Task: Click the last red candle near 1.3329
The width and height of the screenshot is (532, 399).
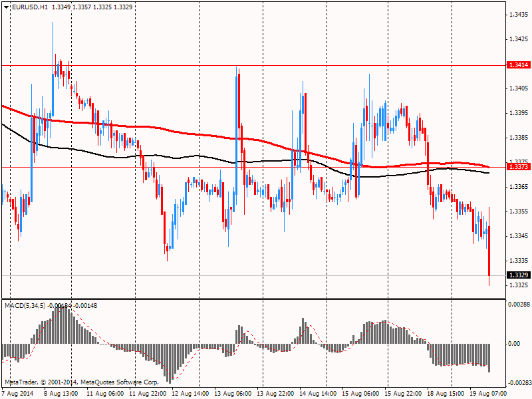Action: tap(489, 251)
